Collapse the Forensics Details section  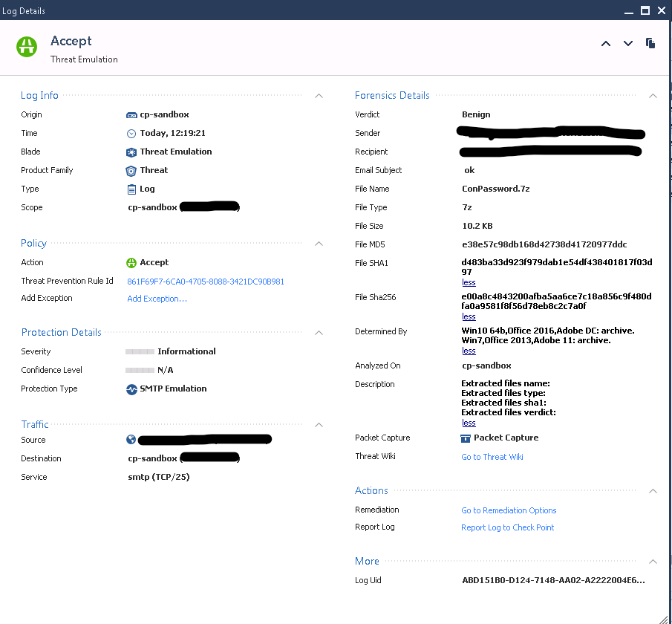(x=653, y=96)
